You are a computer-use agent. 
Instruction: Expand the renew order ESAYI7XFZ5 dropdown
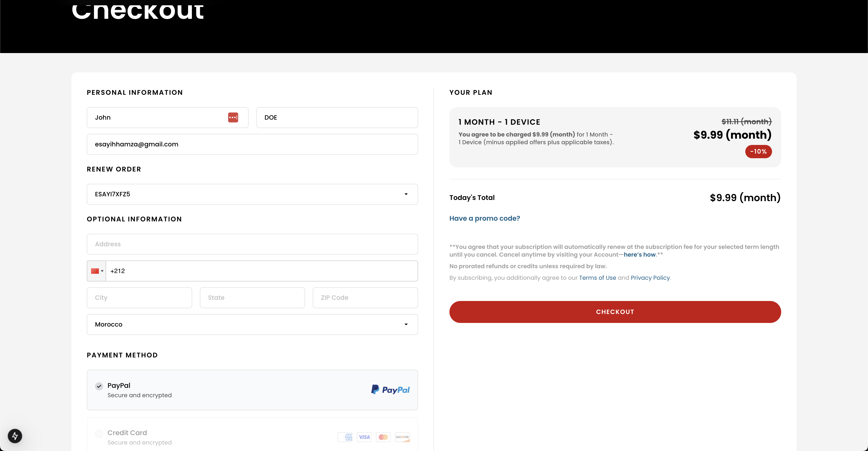(252, 194)
